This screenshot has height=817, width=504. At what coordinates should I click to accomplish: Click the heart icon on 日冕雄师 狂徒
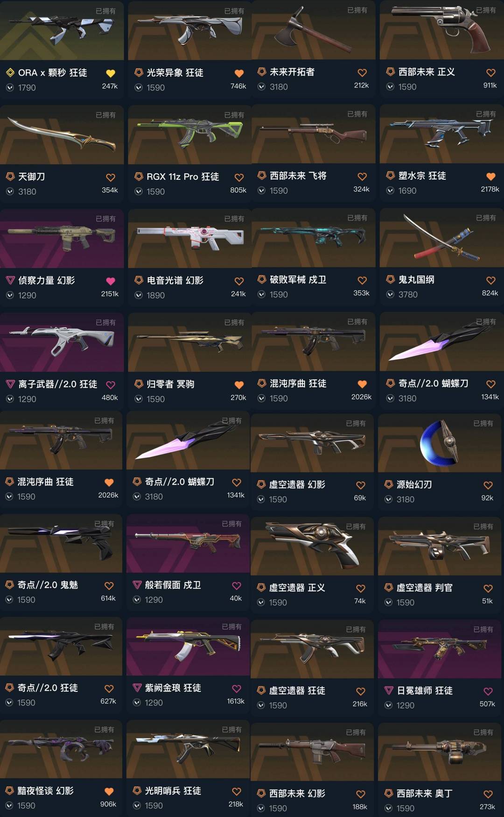click(x=488, y=691)
